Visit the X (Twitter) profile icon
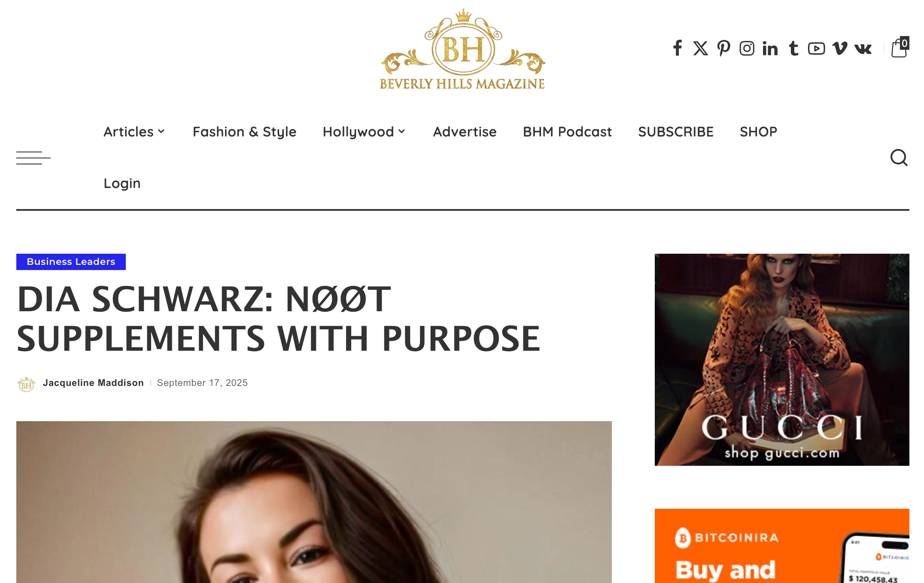The width and height of the screenshot is (924, 583). 700,48
